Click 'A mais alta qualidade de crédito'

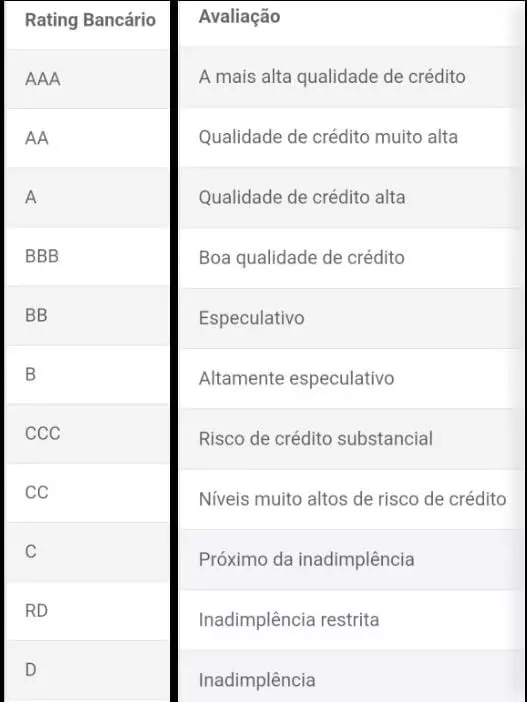pyautogui.click(x=332, y=77)
